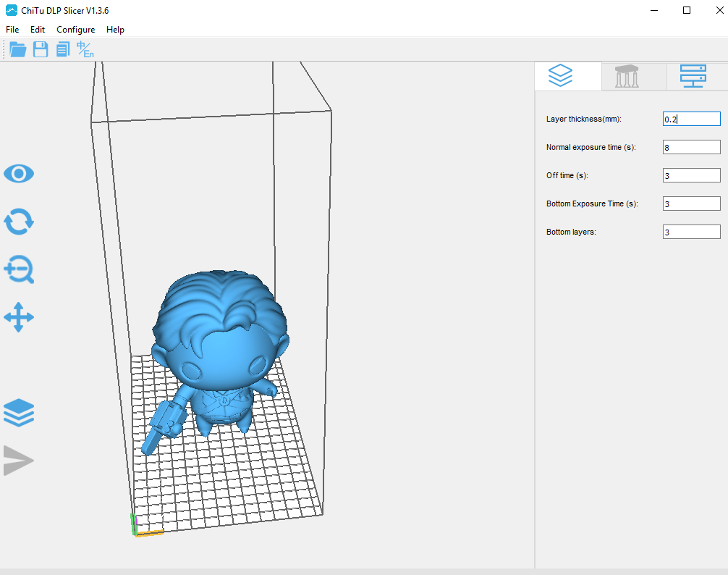The height and width of the screenshot is (575, 728).
Task: Open the Edit menu
Action: 38,29
